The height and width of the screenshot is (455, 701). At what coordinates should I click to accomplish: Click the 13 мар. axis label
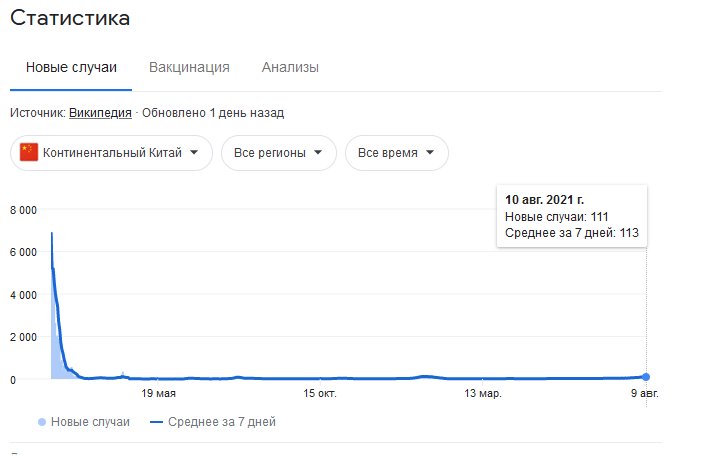click(x=482, y=394)
